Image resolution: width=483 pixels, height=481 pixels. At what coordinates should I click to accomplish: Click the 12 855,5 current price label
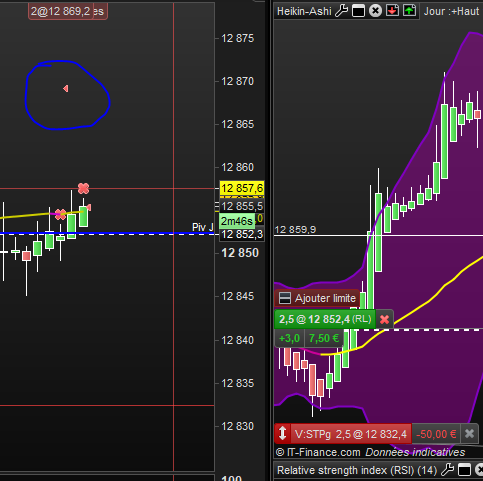(242, 206)
